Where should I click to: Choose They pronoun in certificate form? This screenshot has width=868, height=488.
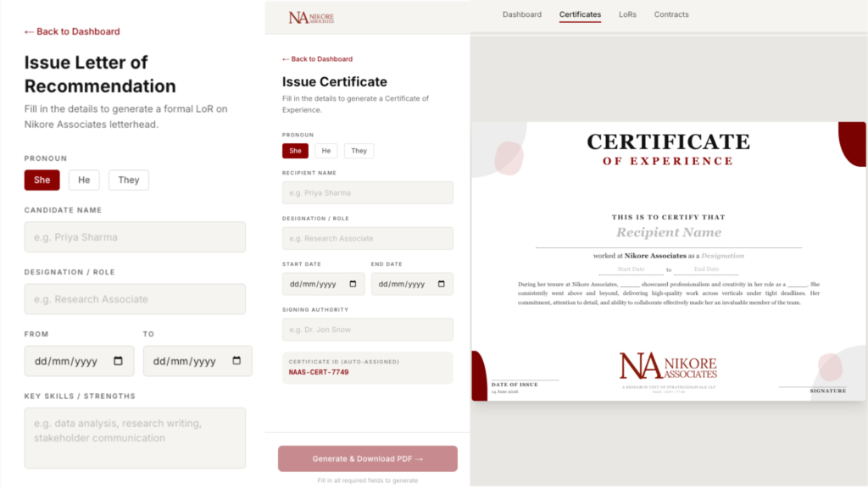click(x=359, y=151)
